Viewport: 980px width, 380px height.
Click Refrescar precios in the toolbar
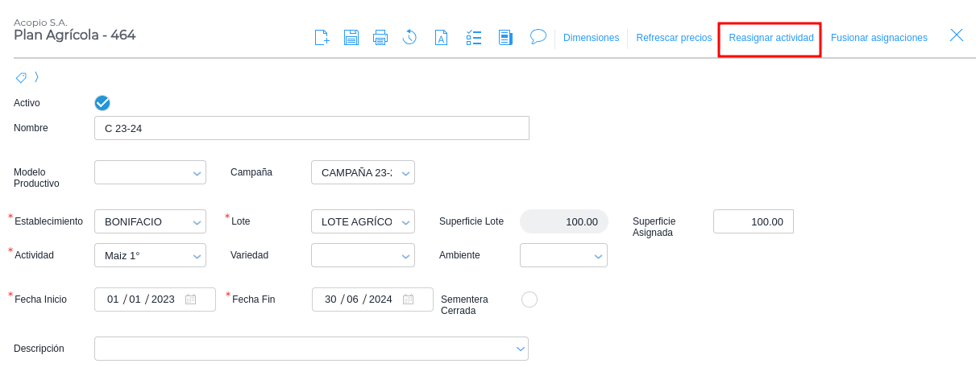[x=674, y=38]
